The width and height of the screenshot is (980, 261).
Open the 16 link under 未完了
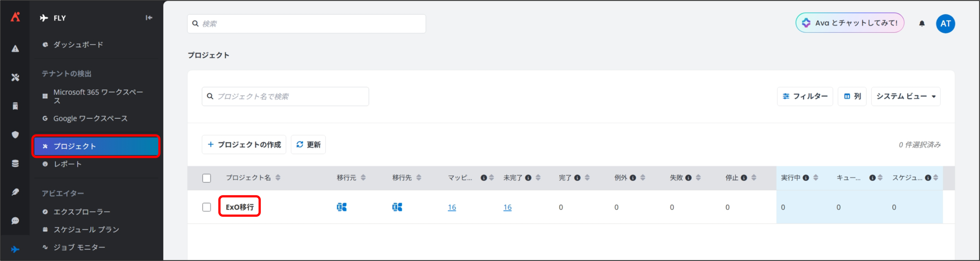click(x=507, y=207)
